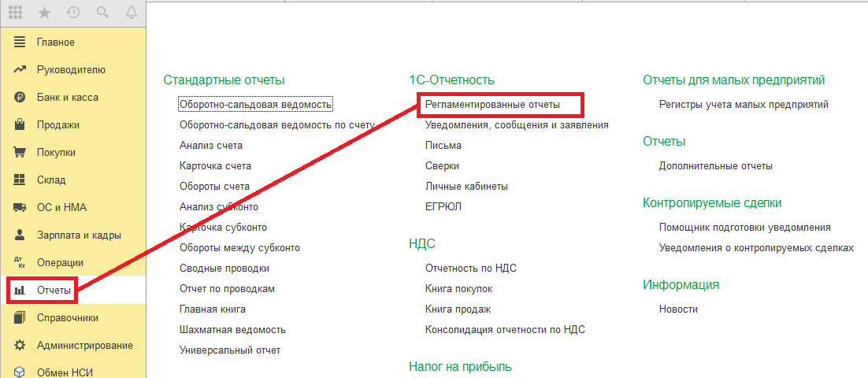Click the Стандартные отчеты heading
This screenshot has width=868, height=378.
[x=224, y=80]
